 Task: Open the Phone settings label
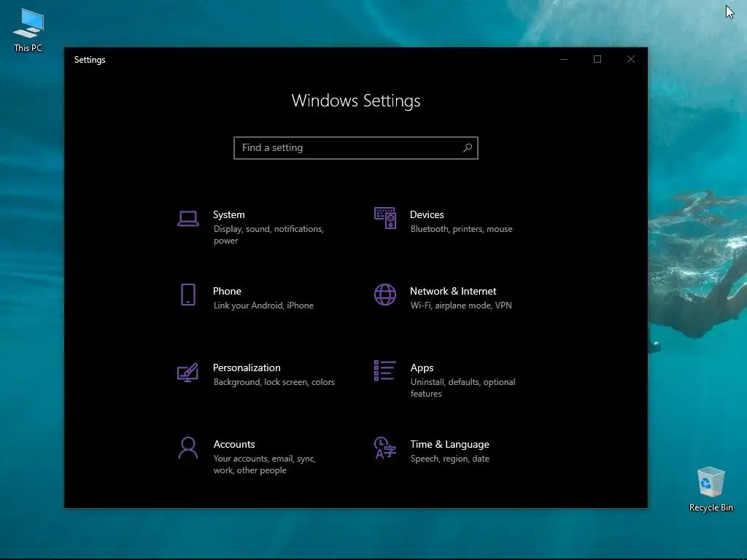(227, 291)
